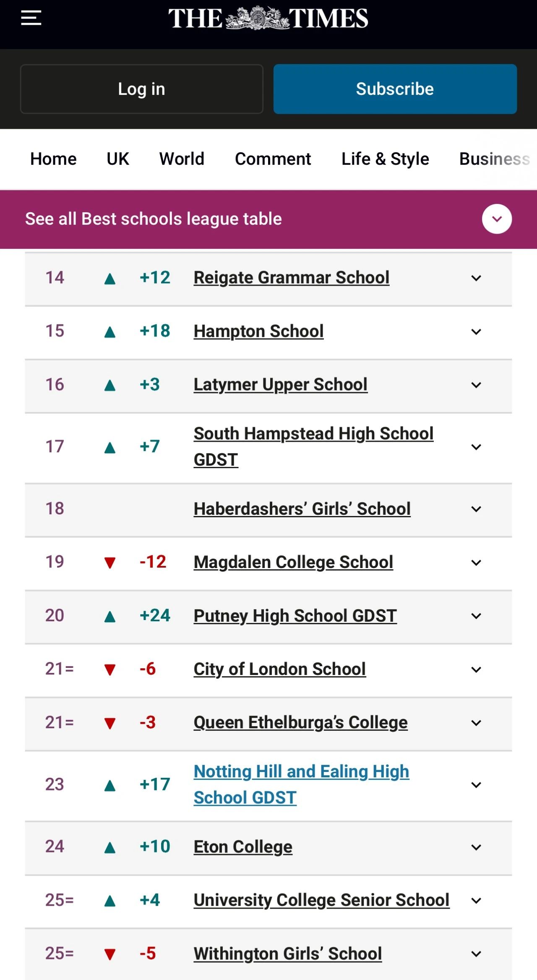Expand the Best schools league table dropdown

[x=497, y=219]
